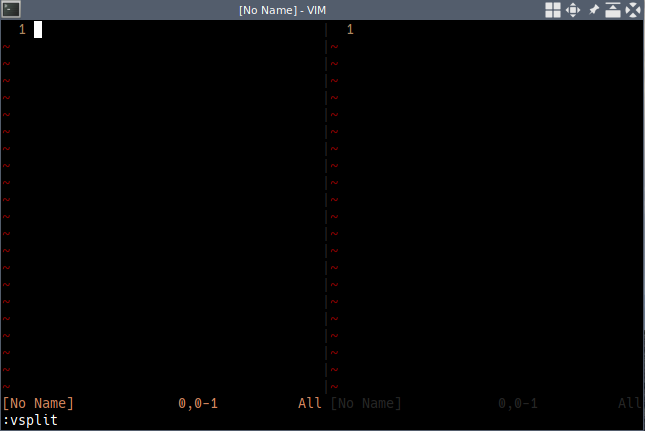Close the VIM window
The height and width of the screenshot is (431, 645).
click(x=633, y=10)
